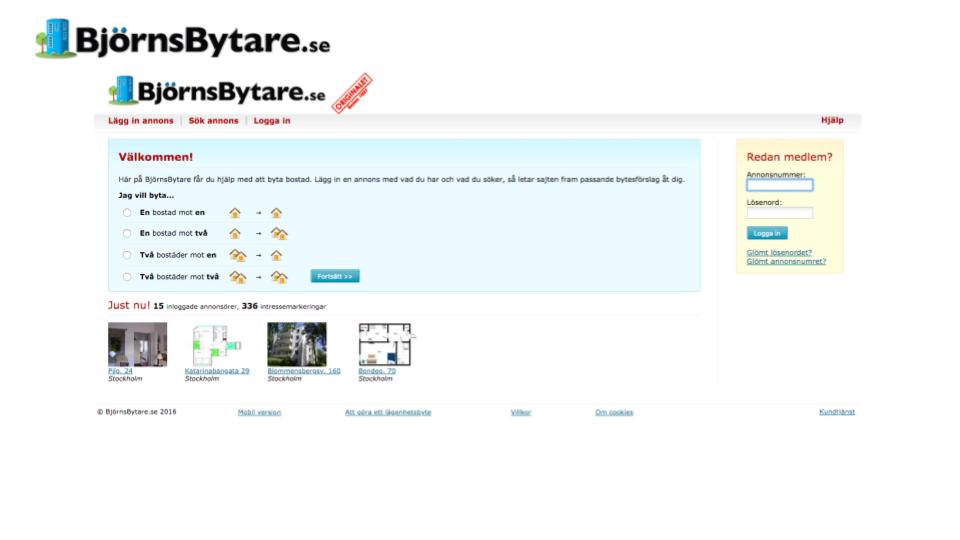
Task: Click the blue 'Logga in' button in member box
Action: (767, 233)
